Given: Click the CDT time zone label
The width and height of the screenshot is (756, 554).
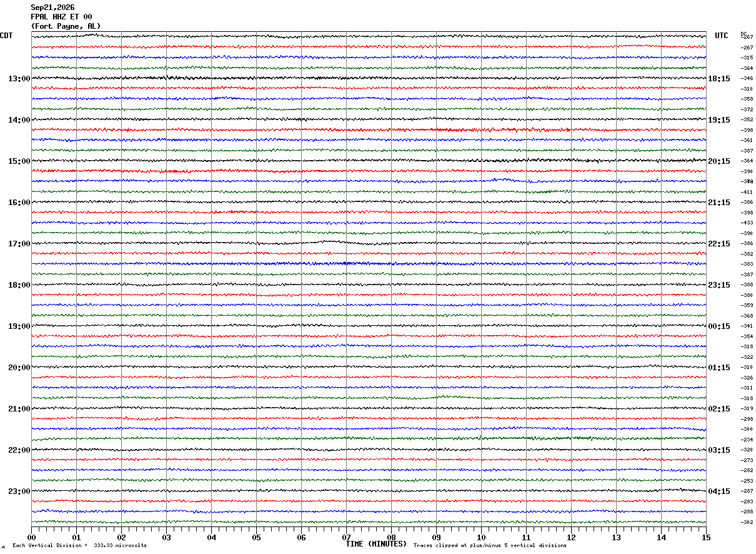Looking at the screenshot, I should pyautogui.click(x=6, y=36).
